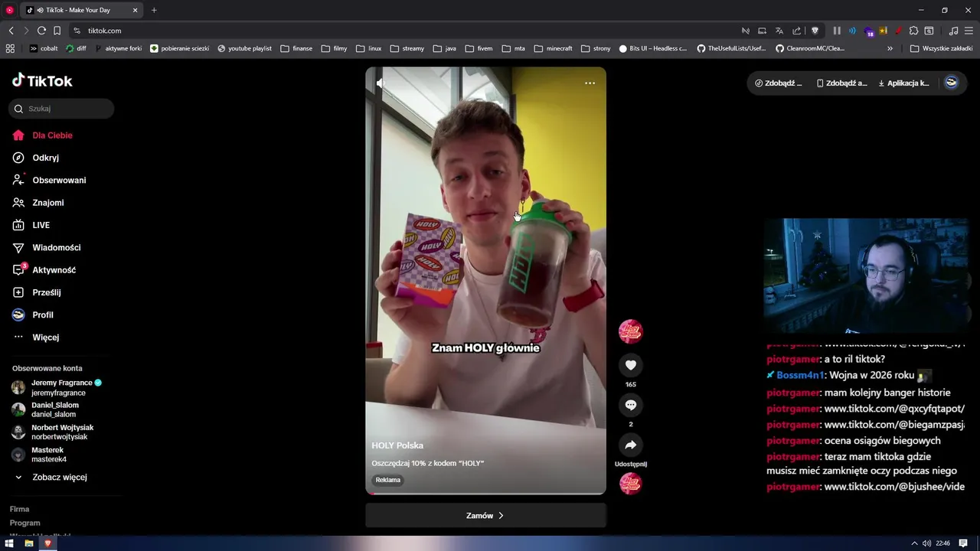This screenshot has width=980, height=551.
Task: Open Wszystkie zakładki folder
Action: pos(941,48)
